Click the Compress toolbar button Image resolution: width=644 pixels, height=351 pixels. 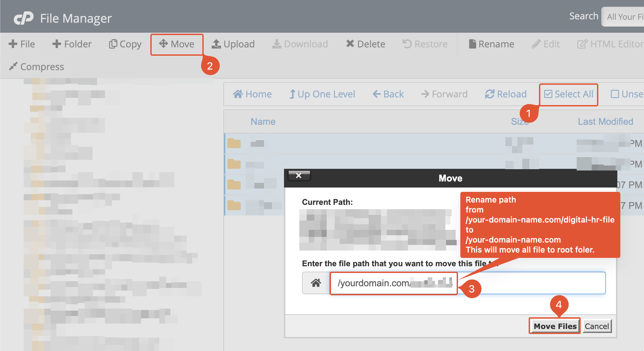click(36, 67)
